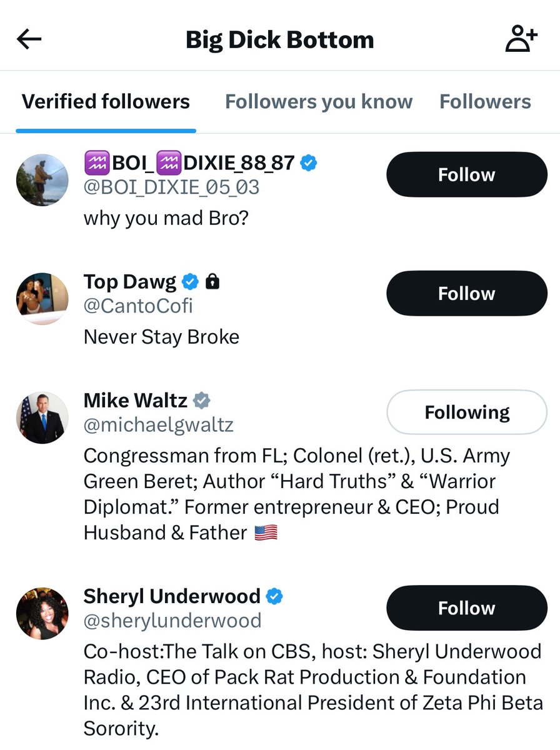This screenshot has height=750, width=560.
Task: Open Mike Waltz's profile picture
Action: pos(42,417)
